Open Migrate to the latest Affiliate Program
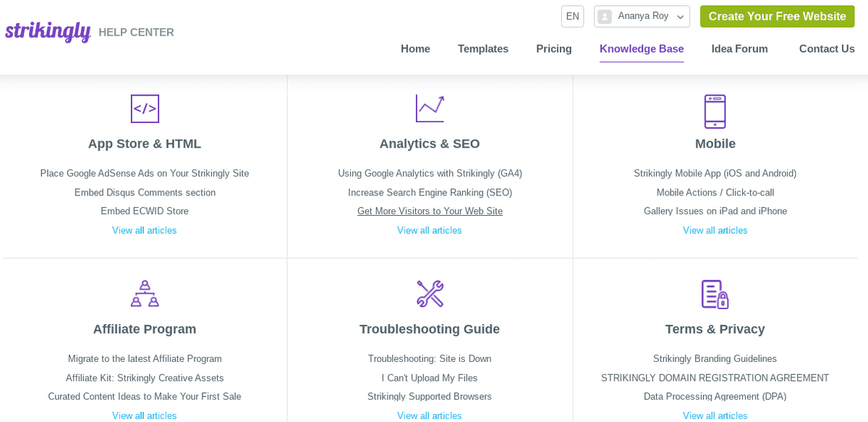868x422 pixels. click(145, 359)
